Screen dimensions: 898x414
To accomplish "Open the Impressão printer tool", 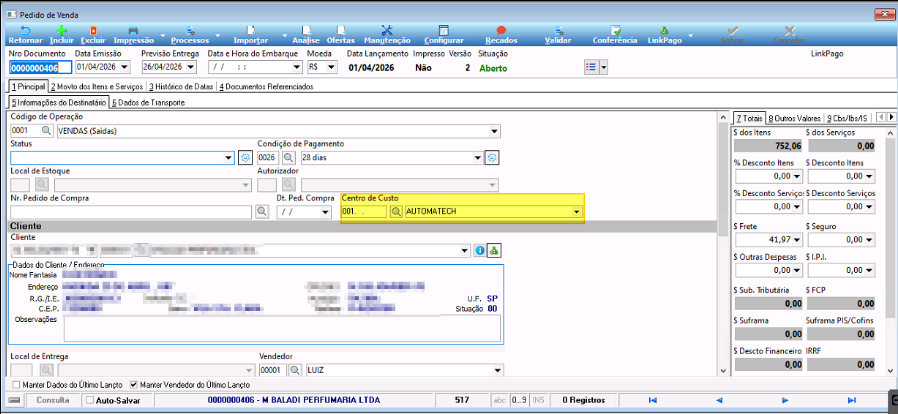I will point(133,35).
